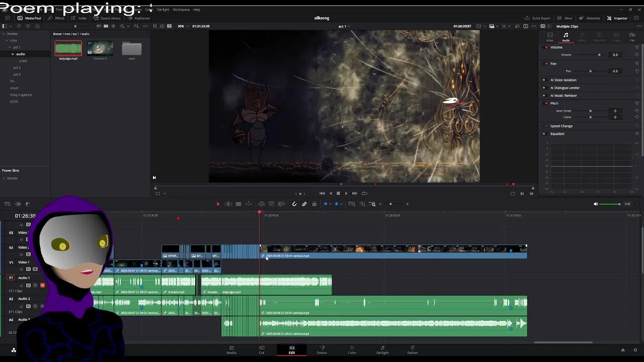Open the Fairlight menu
644x362 pixels.
click(163, 10)
